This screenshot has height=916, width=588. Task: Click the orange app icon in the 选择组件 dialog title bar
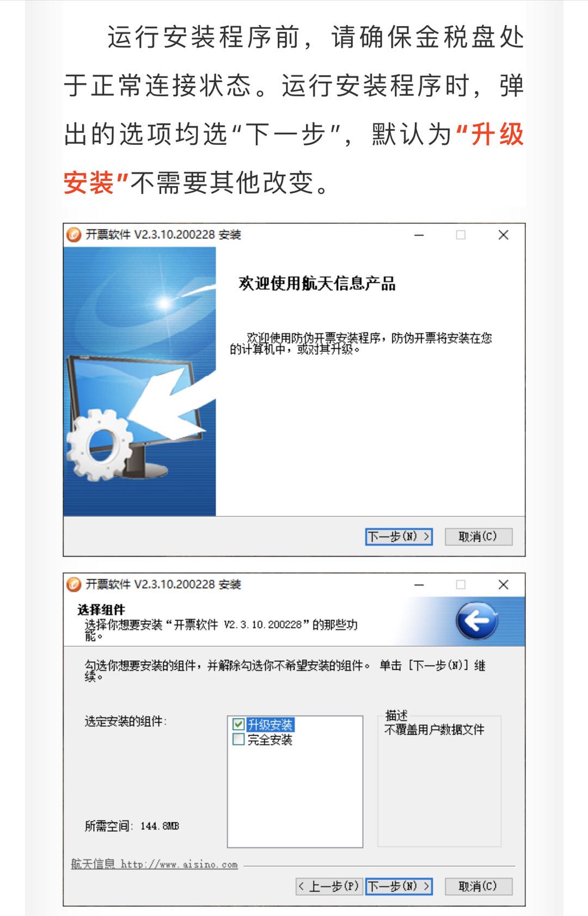73,584
